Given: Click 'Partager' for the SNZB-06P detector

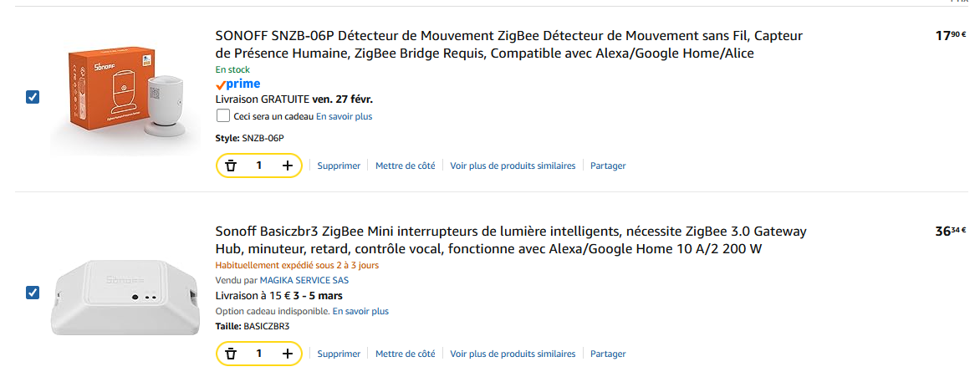Looking at the screenshot, I should click(x=608, y=166).
